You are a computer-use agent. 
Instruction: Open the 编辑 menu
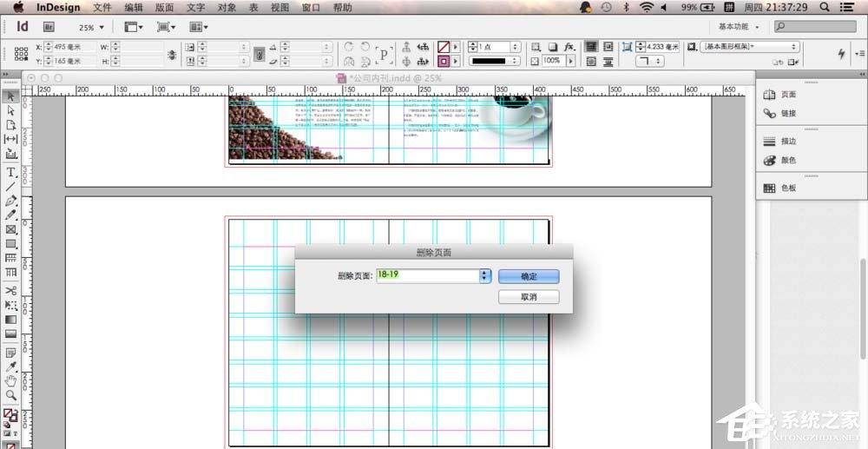tap(134, 7)
